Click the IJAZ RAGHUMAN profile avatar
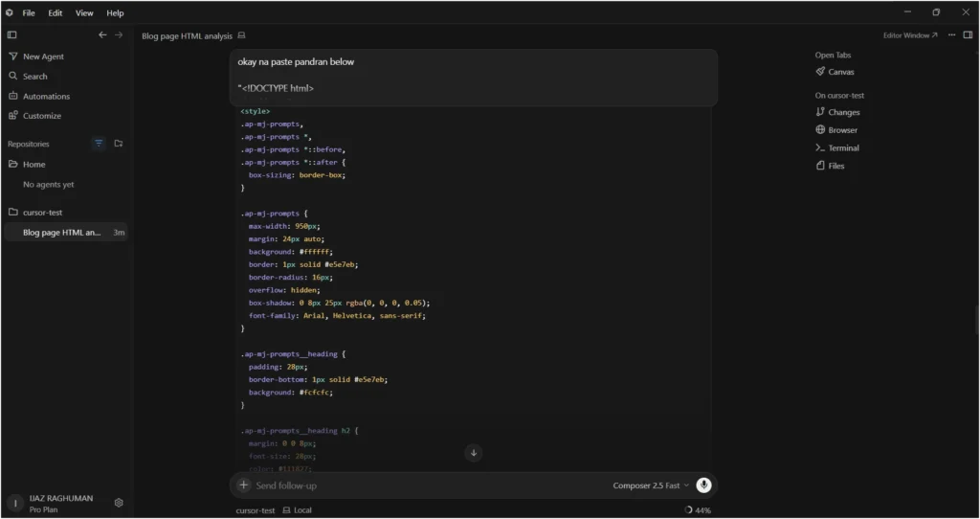980x519 pixels. [15, 504]
